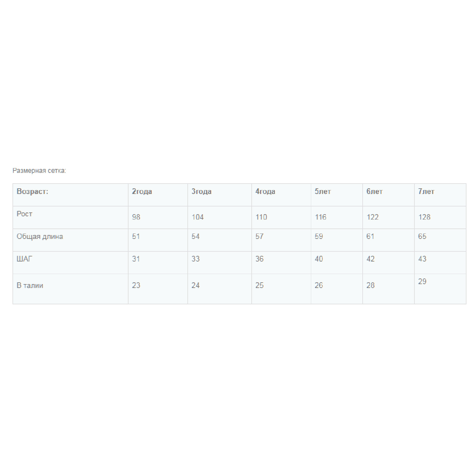This screenshot has width=476, height=476.
Task: Click the 'Общая длина' row label
Action: tap(71, 240)
